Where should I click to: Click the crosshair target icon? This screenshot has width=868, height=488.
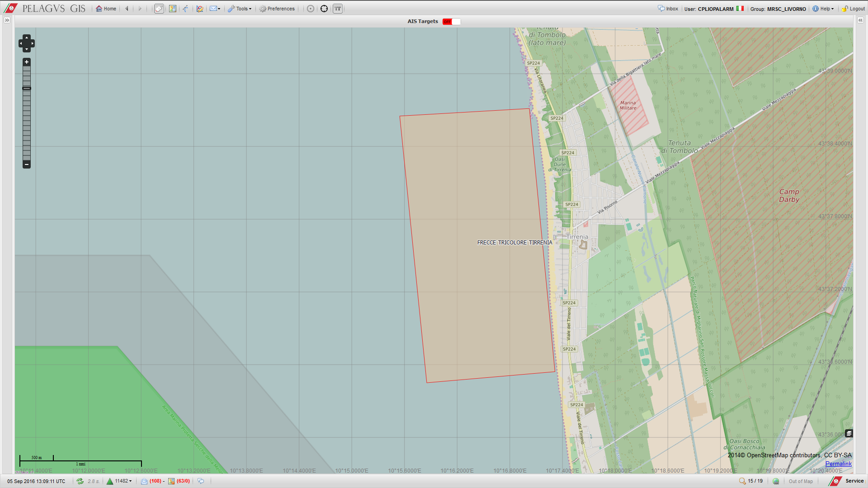[x=324, y=9]
